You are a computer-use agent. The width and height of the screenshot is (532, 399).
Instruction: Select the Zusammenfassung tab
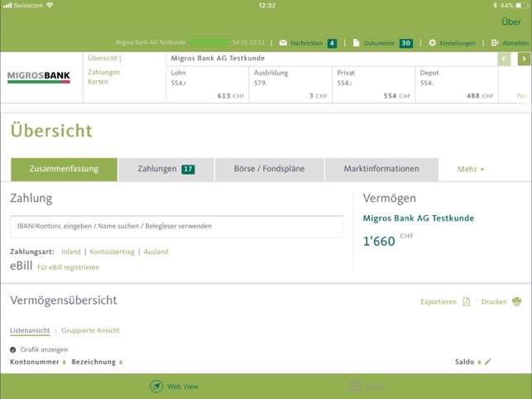point(65,169)
